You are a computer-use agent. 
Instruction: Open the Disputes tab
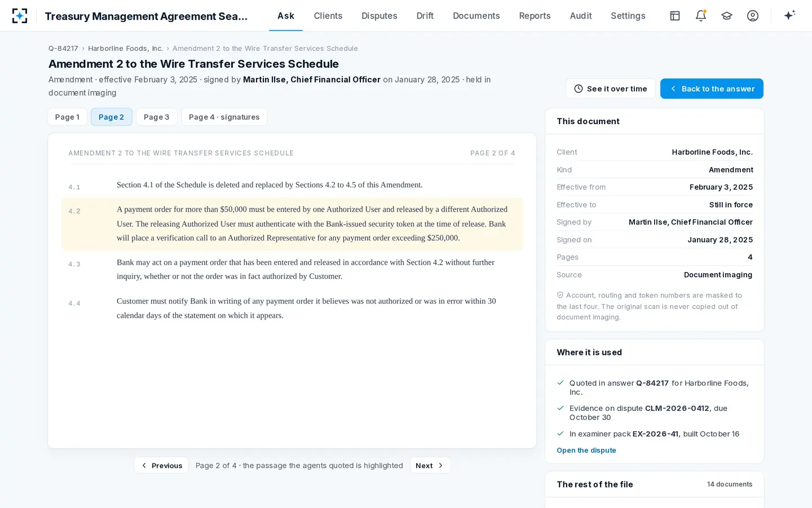point(379,16)
